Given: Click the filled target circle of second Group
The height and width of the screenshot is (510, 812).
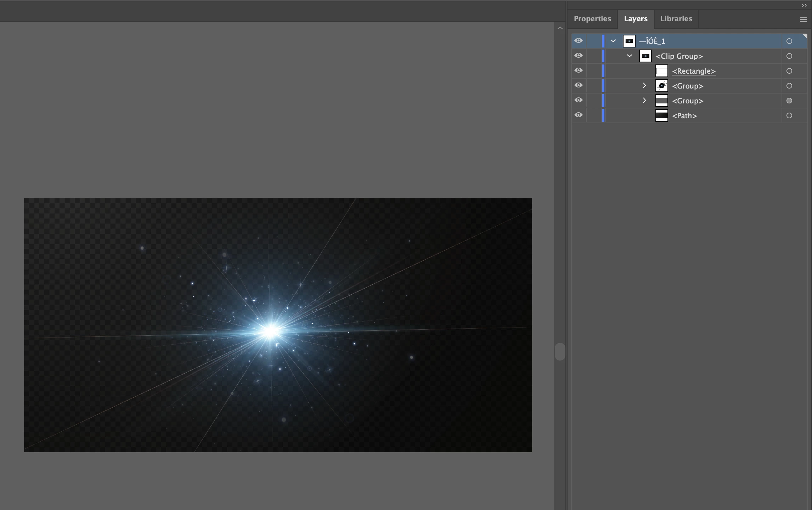Looking at the screenshot, I should (x=789, y=101).
